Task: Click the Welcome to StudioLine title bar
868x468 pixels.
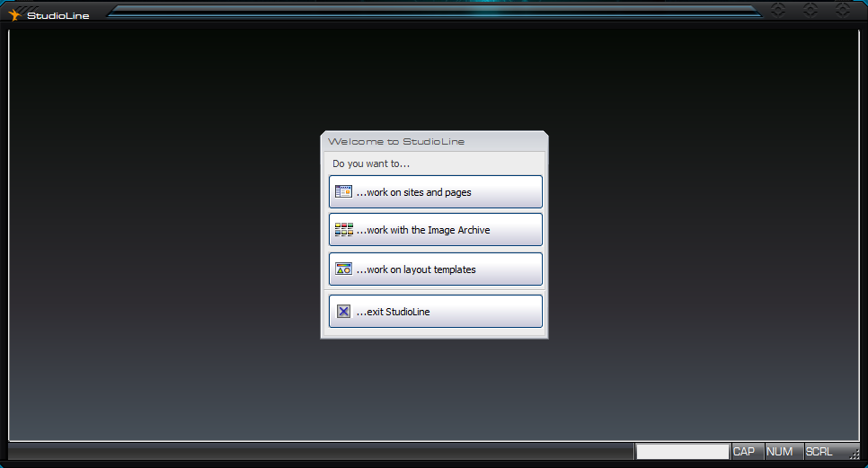Action: 435,141
